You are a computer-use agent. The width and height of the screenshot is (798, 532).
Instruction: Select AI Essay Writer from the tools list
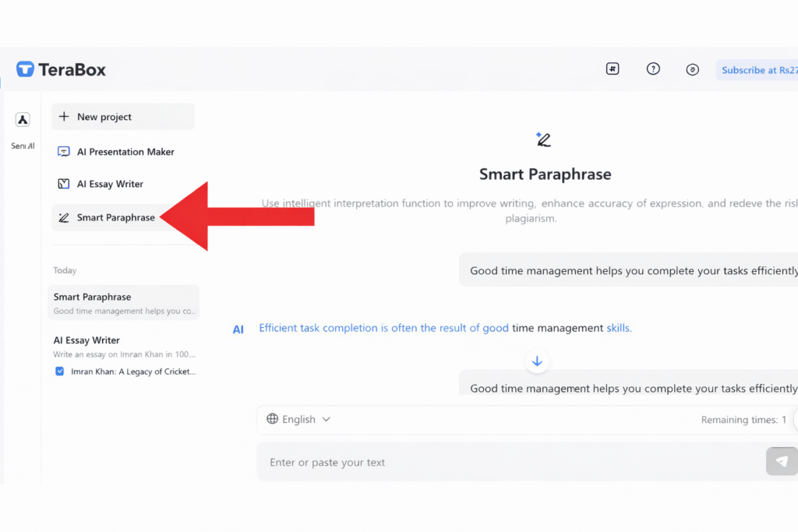pyautogui.click(x=109, y=184)
